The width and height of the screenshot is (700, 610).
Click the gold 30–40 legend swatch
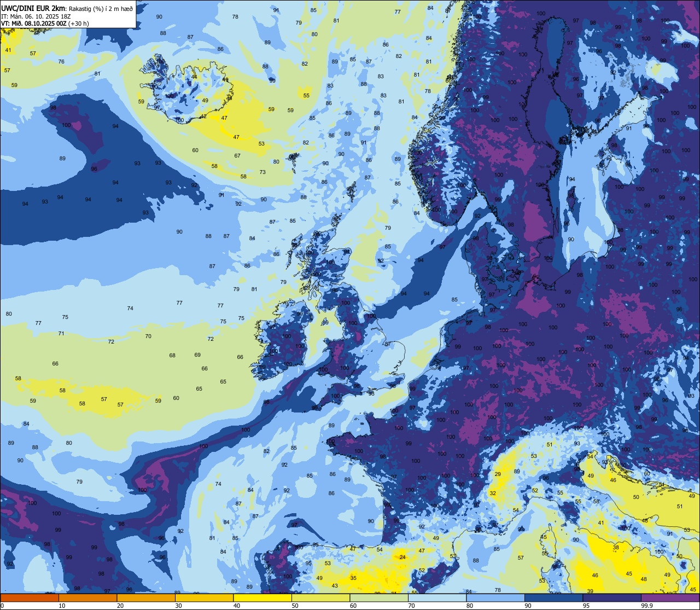(204, 597)
